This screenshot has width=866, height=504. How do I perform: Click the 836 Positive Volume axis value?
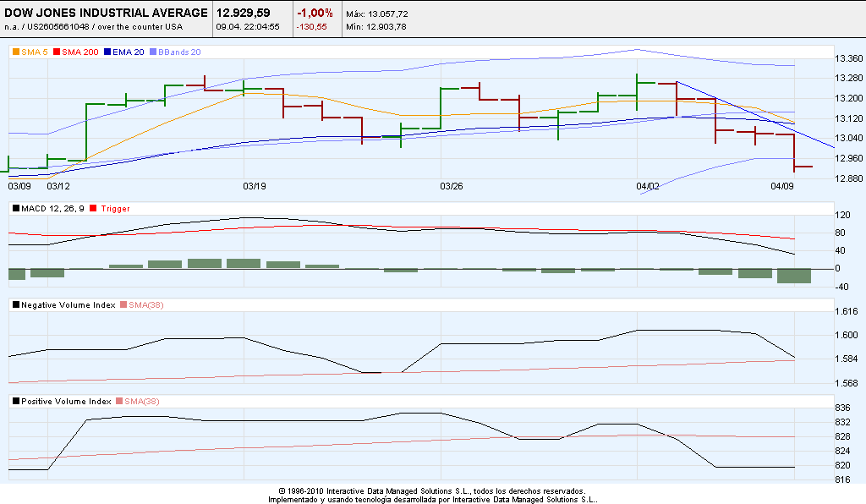click(x=843, y=408)
